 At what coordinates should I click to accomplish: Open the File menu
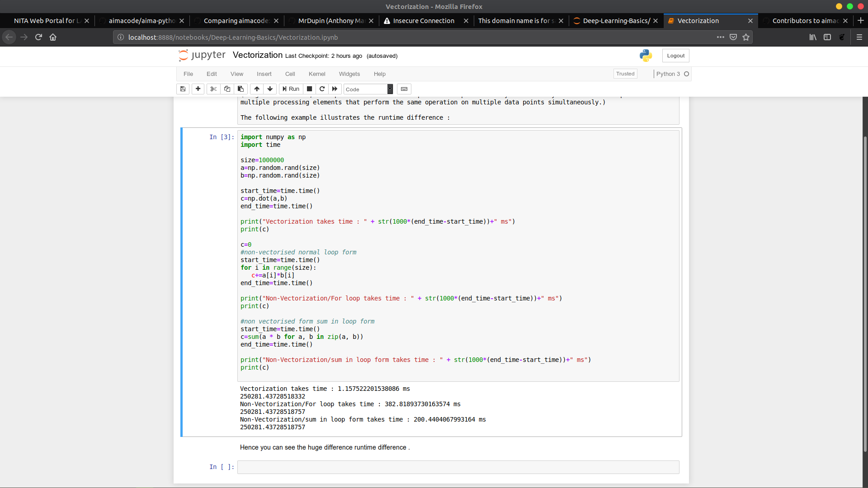pyautogui.click(x=188, y=74)
